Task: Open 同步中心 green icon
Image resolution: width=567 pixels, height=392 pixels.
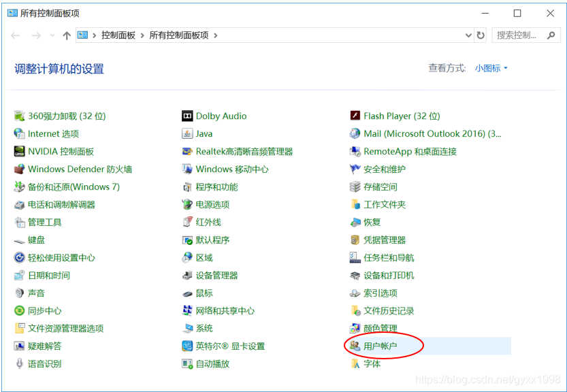Action: pyautogui.click(x=19, y=311)
